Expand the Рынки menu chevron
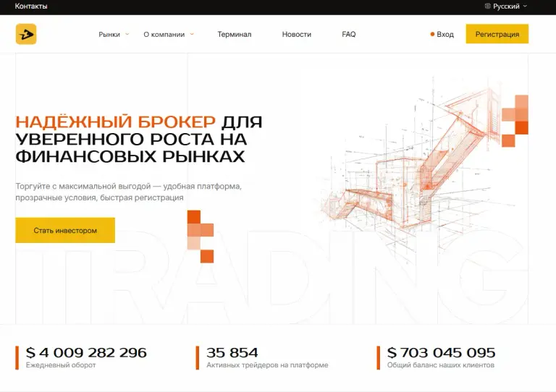Image resolution: width=556 pixels, height=392 pixels. pos(127,34)
